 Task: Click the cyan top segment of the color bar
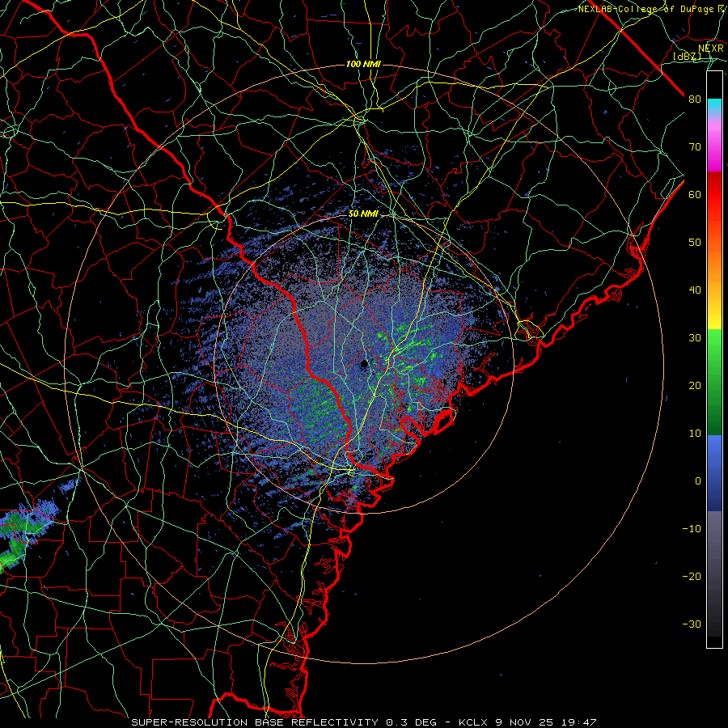[x=714, y=107]
